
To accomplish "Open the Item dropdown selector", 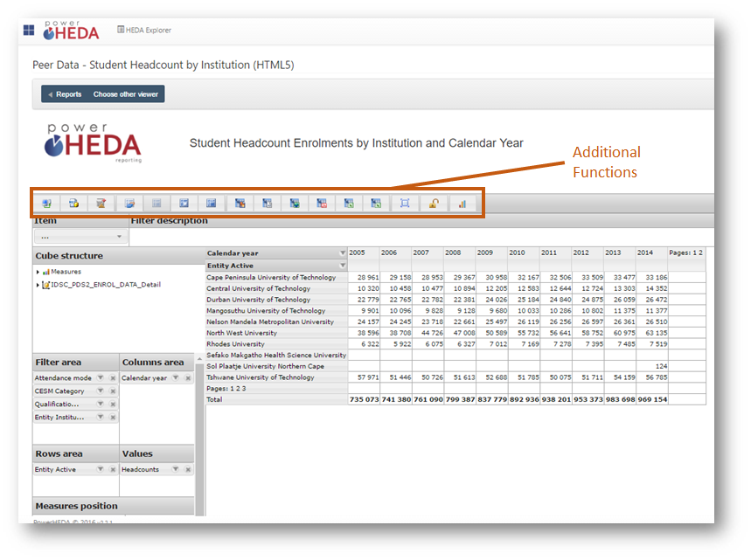I will [x=80, y=237].
